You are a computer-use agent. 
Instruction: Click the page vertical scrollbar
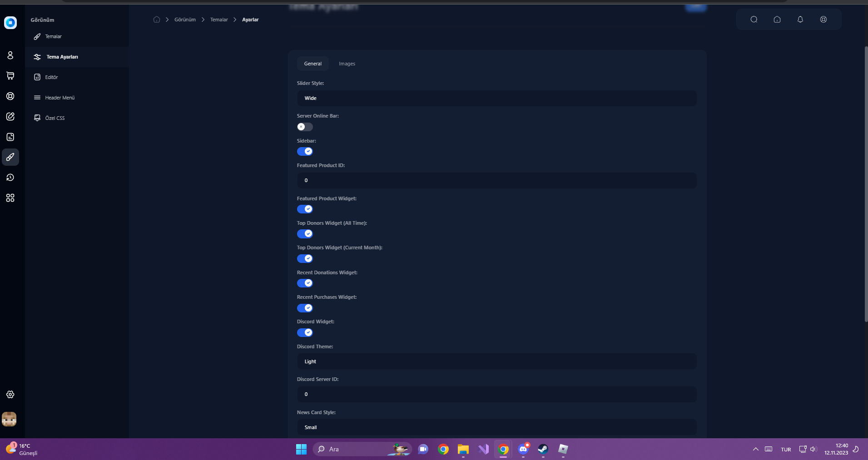pos(866,184)
